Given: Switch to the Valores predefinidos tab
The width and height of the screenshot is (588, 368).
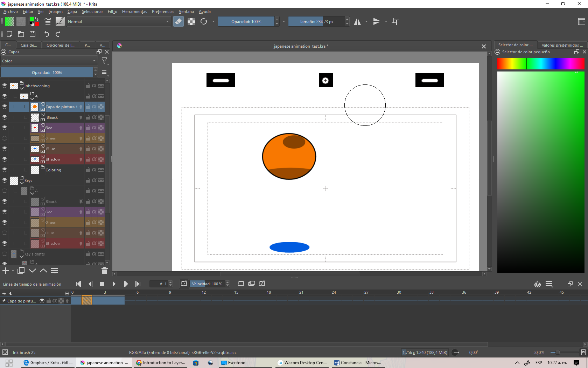Looking at the screenshot, I should coord(562,45).
